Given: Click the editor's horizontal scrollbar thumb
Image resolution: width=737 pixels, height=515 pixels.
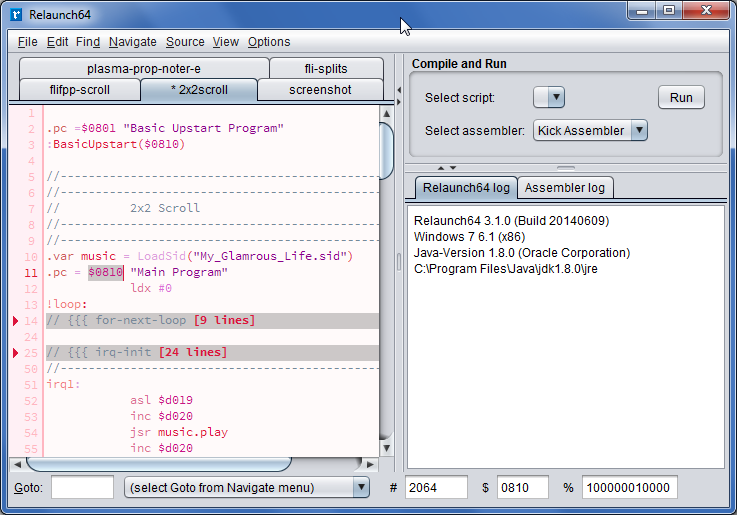Looking at the screenshot, I should (157, 464).
